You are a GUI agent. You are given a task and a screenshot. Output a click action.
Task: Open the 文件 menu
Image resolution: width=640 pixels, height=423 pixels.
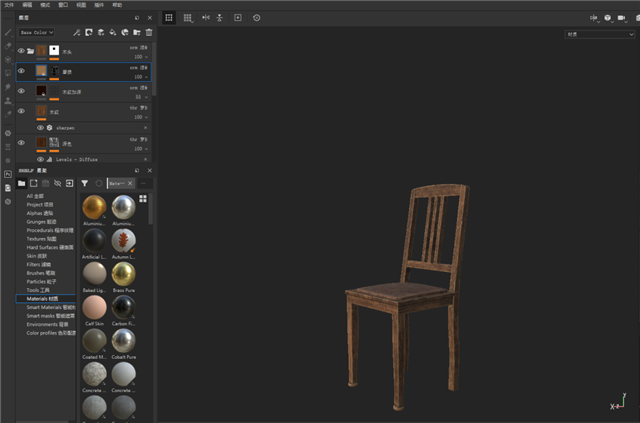tap(8, 5)
